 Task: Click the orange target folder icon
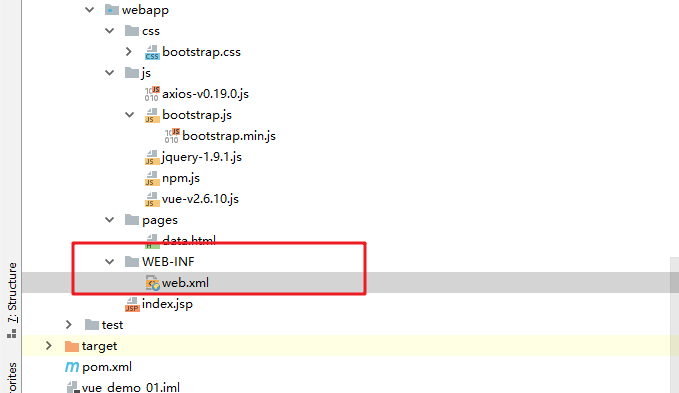(71, 346)
